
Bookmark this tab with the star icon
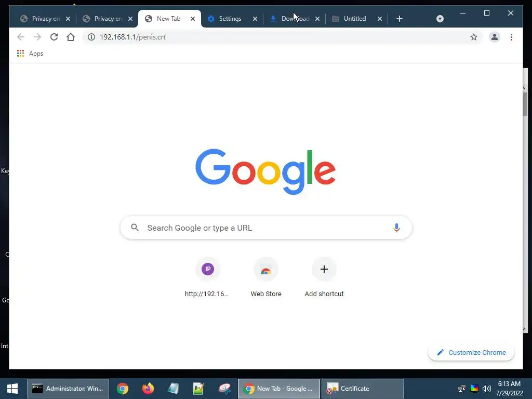point(474,37)
